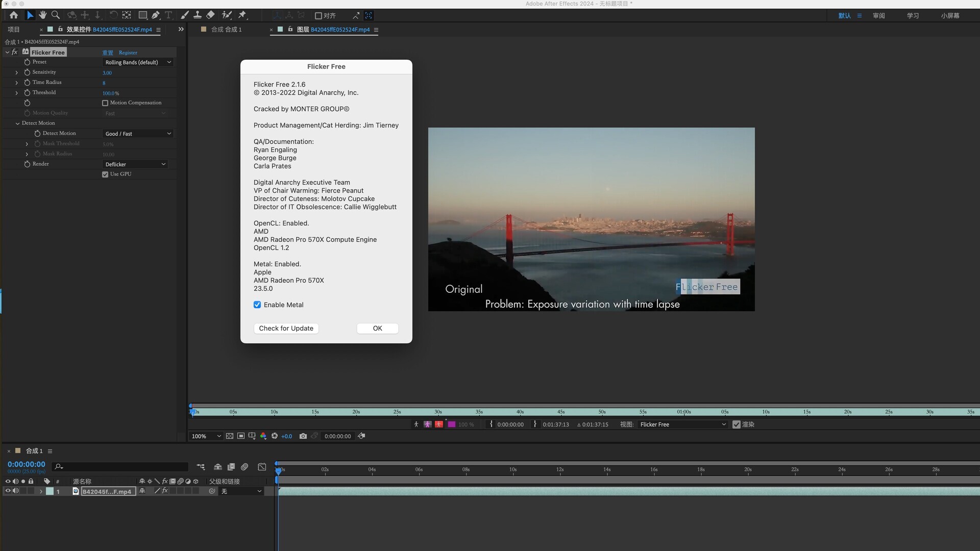Click the layer label color swatch for layer 1
This screenshot has height=551, width=980.
pyautogui.click(x=50, y=491)
